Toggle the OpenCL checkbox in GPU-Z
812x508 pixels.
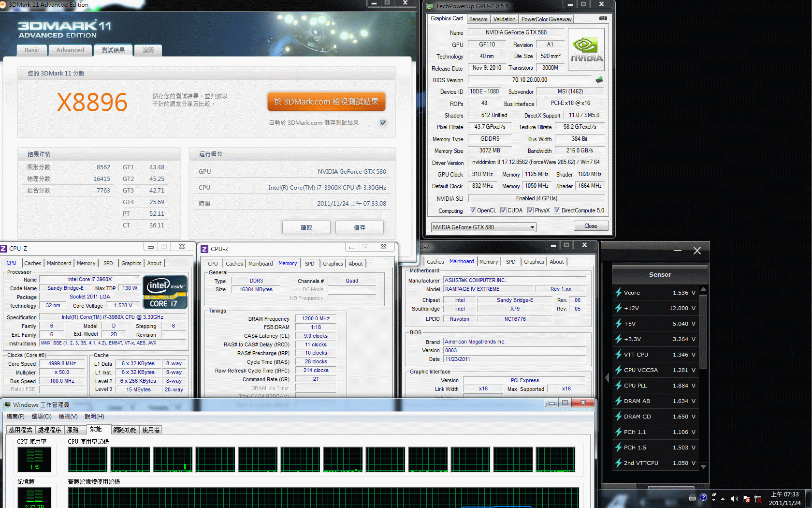[473, 210]
